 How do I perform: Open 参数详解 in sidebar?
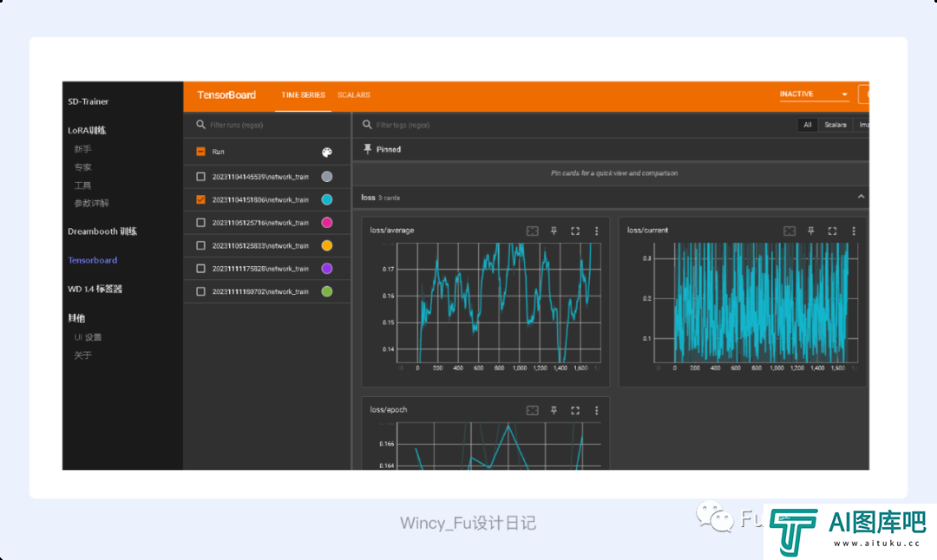91,204
